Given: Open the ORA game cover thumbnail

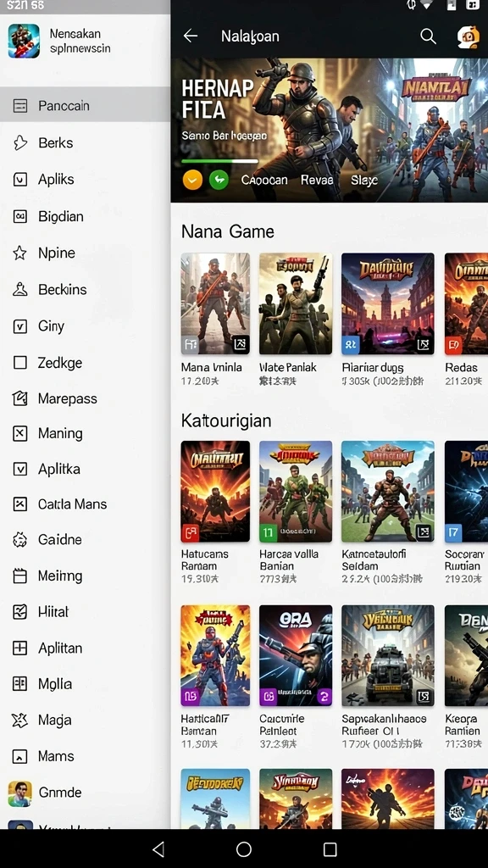Looking at the screenshot, I should [x=296, y=655].
